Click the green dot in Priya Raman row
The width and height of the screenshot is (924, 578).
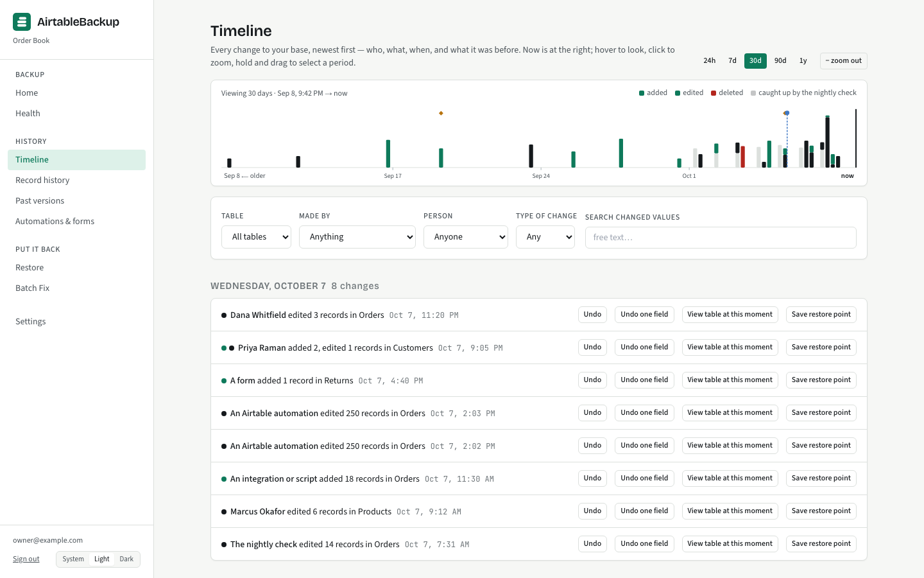(224, 348)
